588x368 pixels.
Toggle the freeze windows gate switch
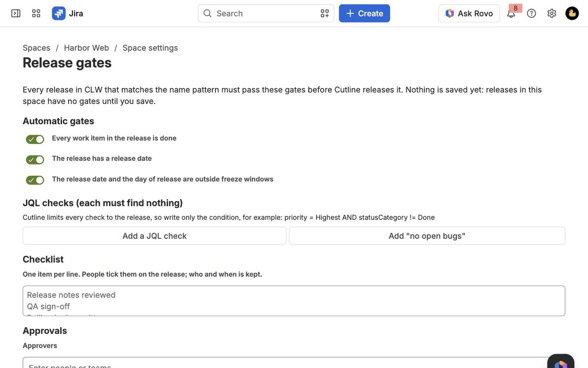click(x=35, y=180)
